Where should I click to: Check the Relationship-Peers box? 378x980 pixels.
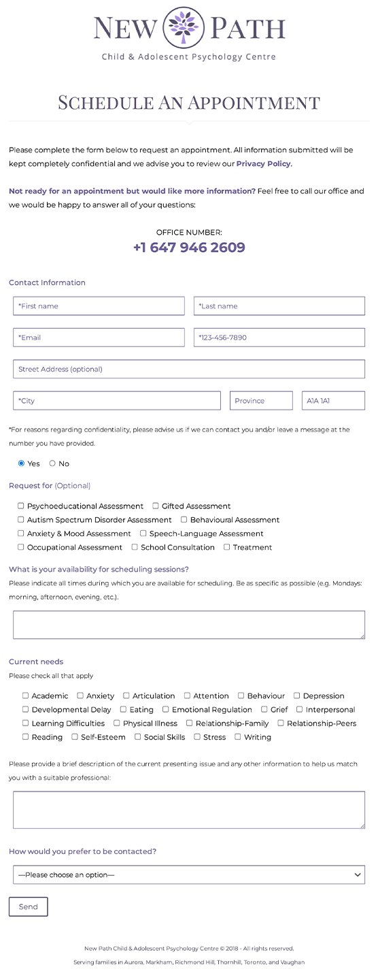[x=281, y=723]
